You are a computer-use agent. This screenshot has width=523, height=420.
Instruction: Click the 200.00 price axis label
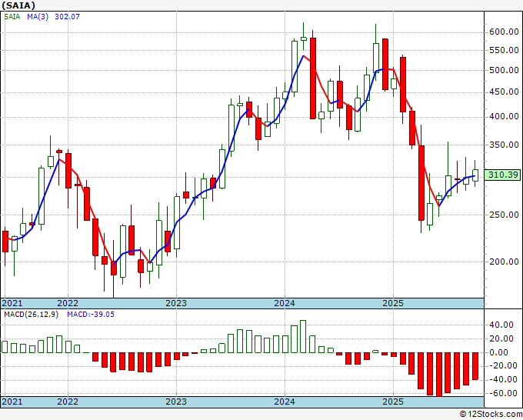tap(504, 262)
